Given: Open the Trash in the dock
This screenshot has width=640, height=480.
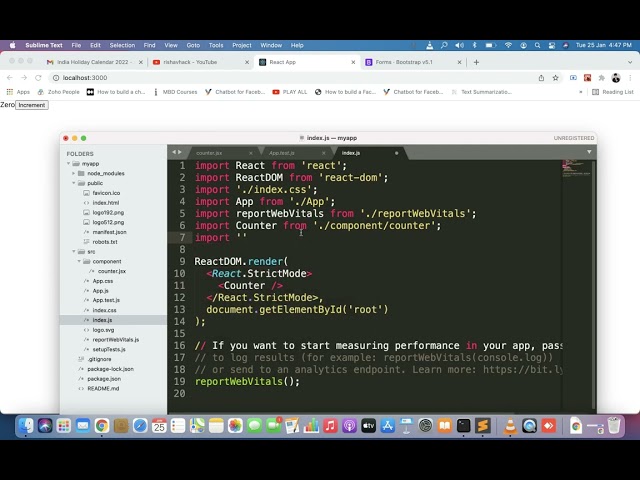Looking at the screenshot, I should tap(614, 426).
